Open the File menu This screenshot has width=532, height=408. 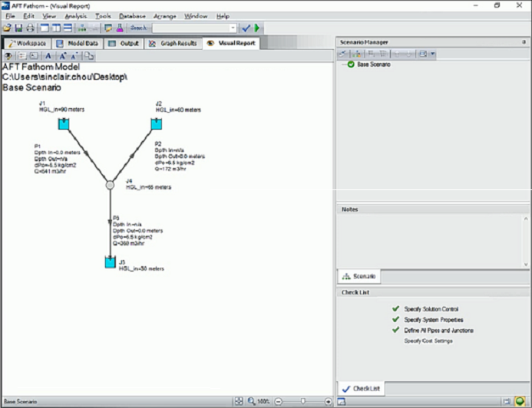[x=10, y=16]
